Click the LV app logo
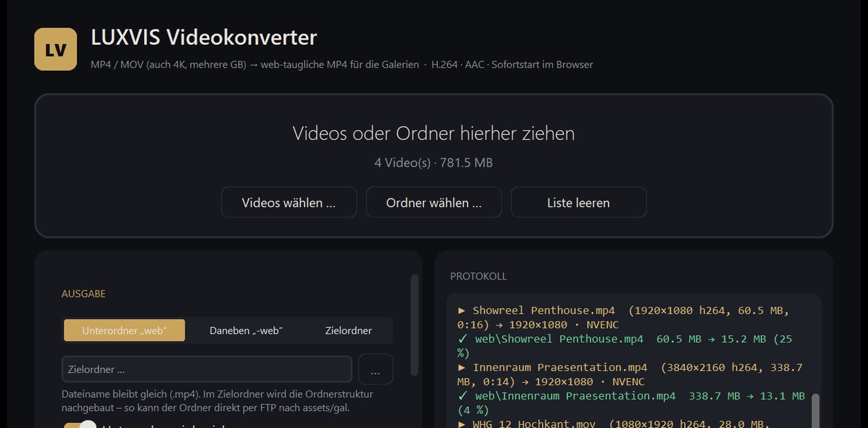Viewport: 868px width, 428px height. coord(56,49)
